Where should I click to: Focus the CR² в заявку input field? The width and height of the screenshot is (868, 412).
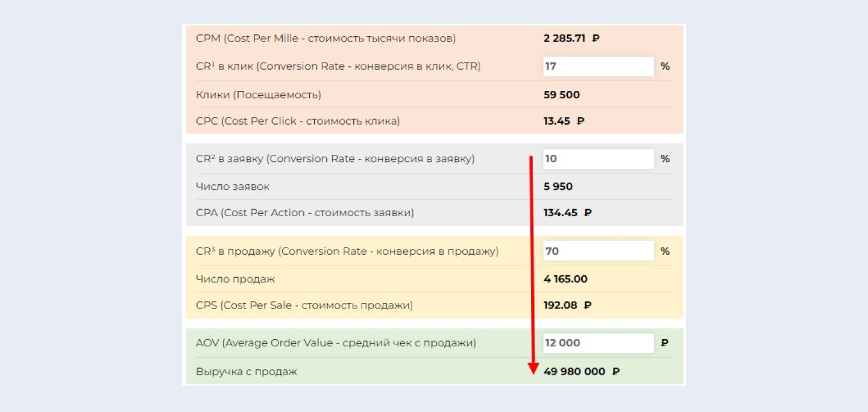pyautogui.click(x=598, y=159)
